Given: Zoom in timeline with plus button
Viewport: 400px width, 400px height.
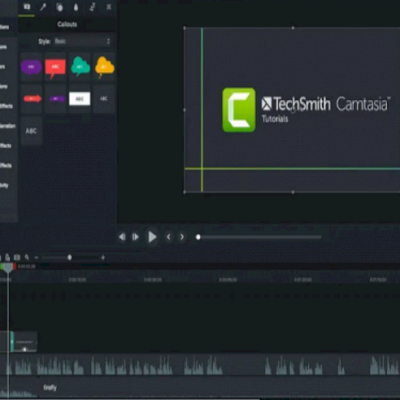Looking at the screenshot, I should click(x=103, y=257).
